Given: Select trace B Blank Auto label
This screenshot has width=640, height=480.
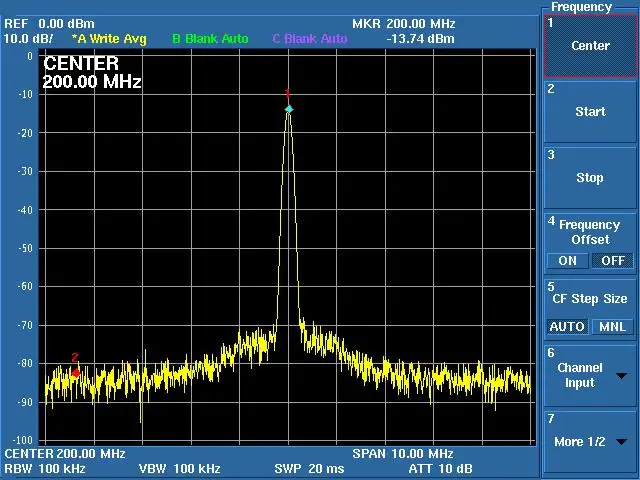Looking at the screenshot, I should [210, 39].
